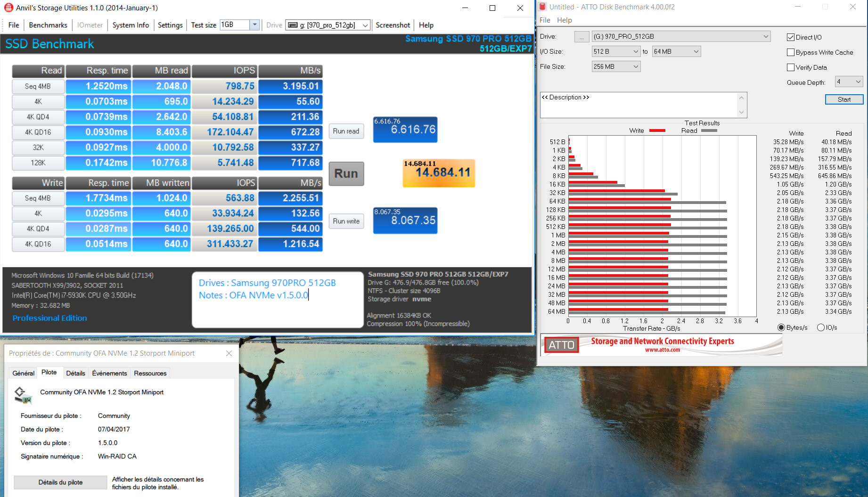
Task: Click the Description box scroll down arrow
Action: point(741,112)
